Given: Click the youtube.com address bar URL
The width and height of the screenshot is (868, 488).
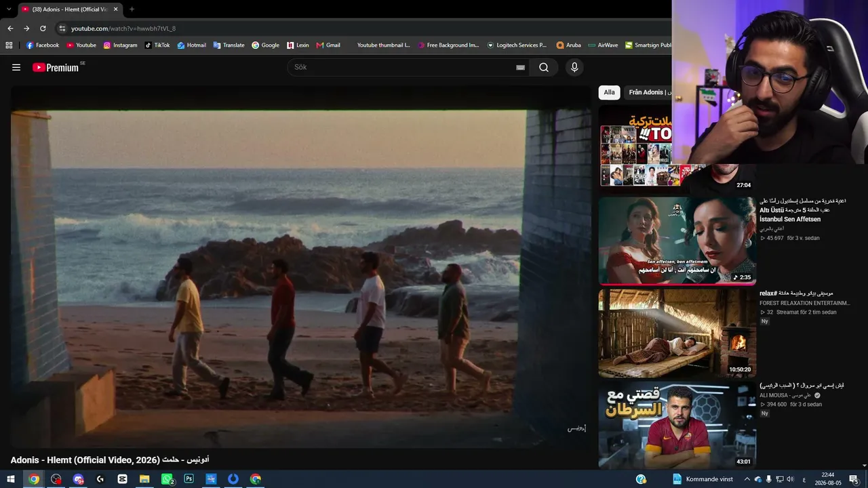Looking at the screenshot, I should tap(123, 28).
